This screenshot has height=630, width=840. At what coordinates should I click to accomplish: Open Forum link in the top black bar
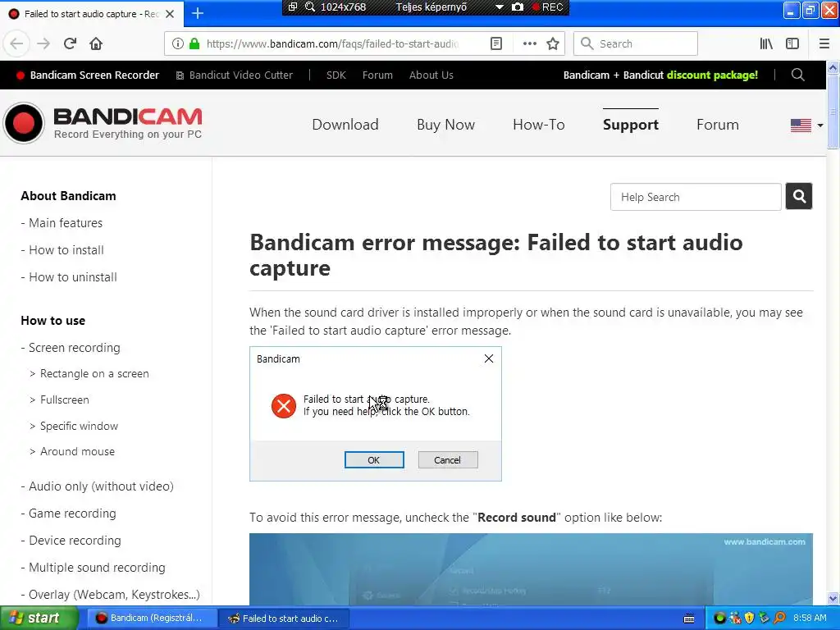click(377, 75)
